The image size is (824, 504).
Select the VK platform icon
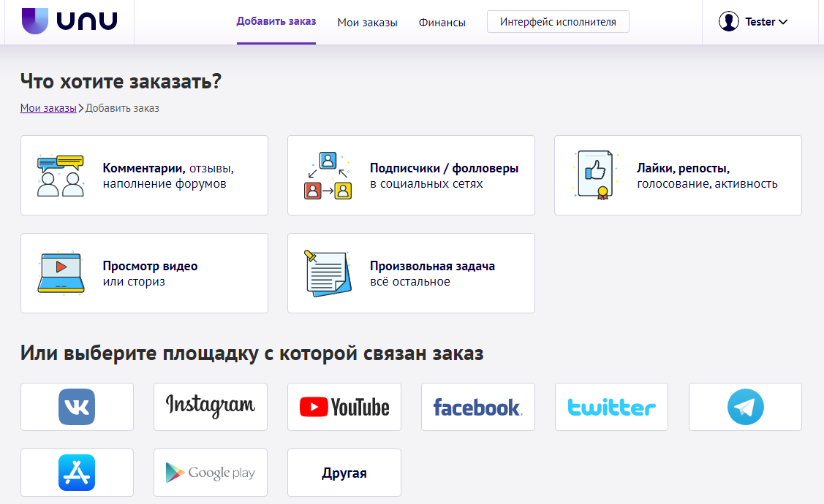(x=77, y=407)
